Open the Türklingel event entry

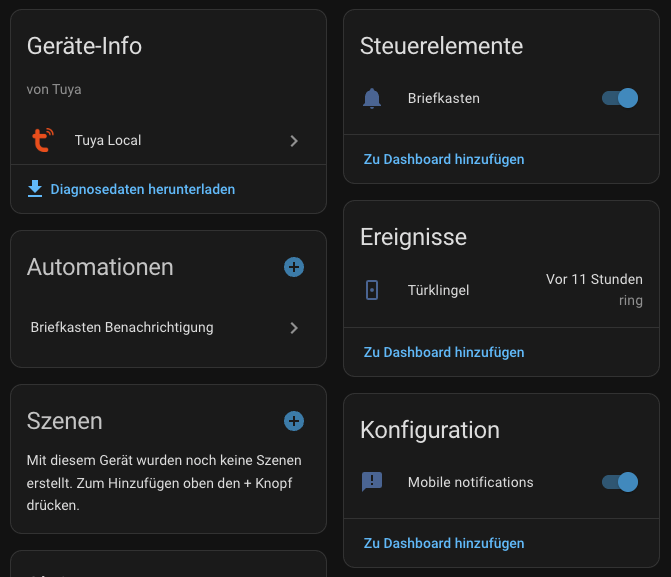438,290
